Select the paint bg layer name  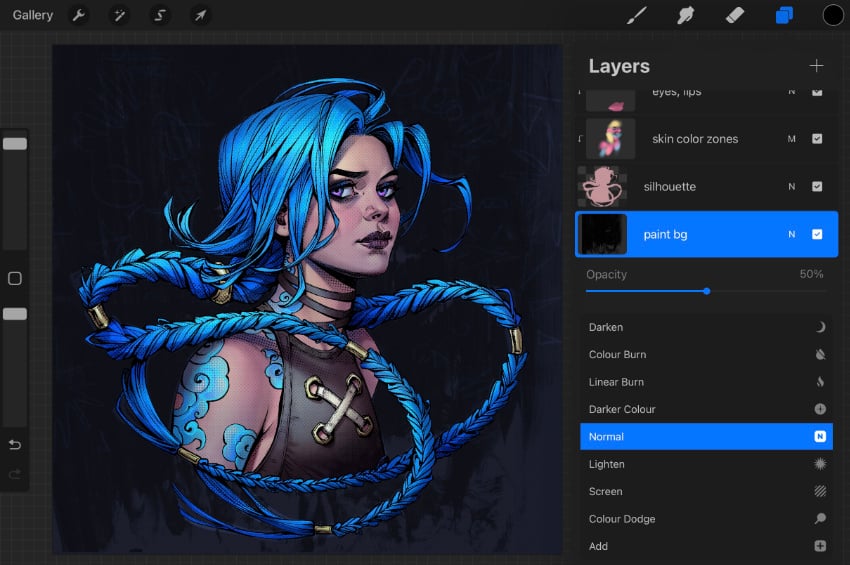pos(665,234)
